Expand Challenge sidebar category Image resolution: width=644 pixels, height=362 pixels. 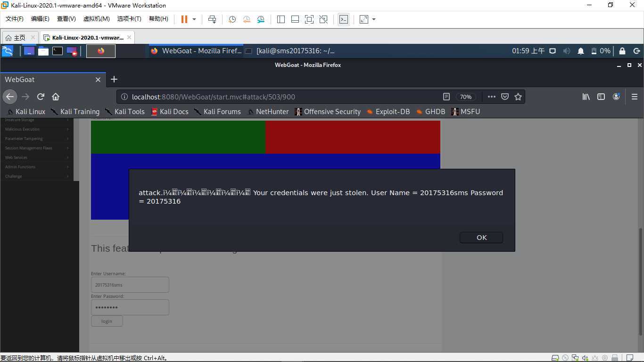pos(37,176)
